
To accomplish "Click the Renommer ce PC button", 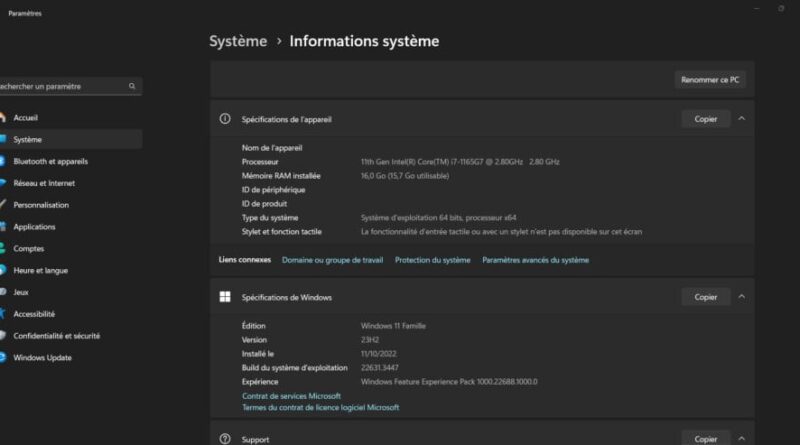I will (710, 80).
